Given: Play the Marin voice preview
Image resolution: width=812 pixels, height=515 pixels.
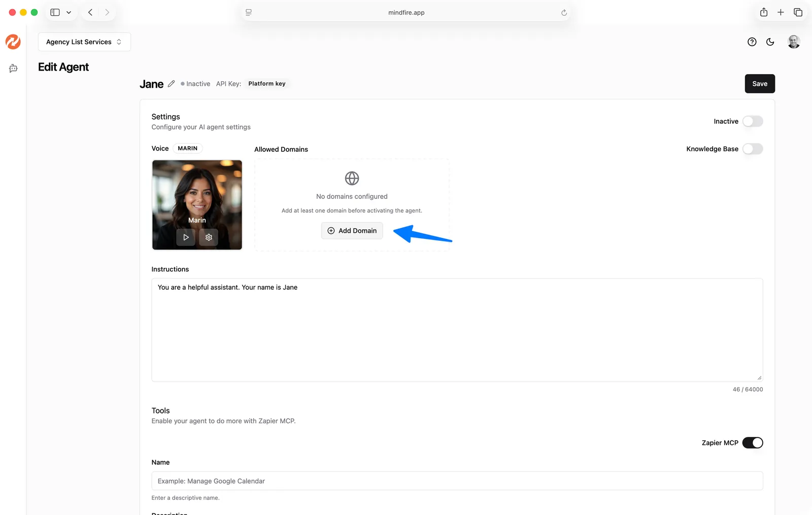Looking at the screenshot, I should pyautogui.click(x=186, y=237).
